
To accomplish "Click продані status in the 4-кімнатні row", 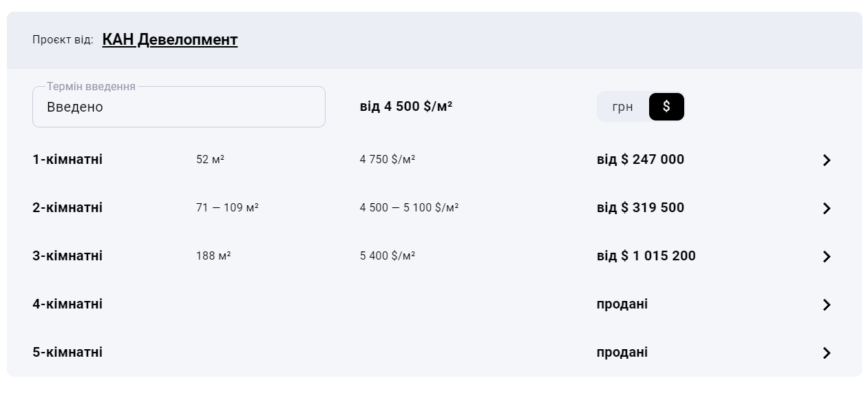I will tap(622, 304).
